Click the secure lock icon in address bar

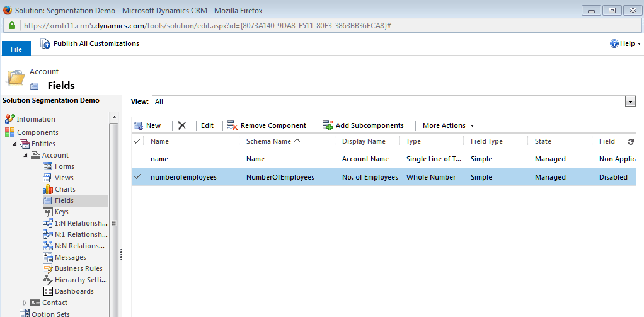tap(13, 25)
